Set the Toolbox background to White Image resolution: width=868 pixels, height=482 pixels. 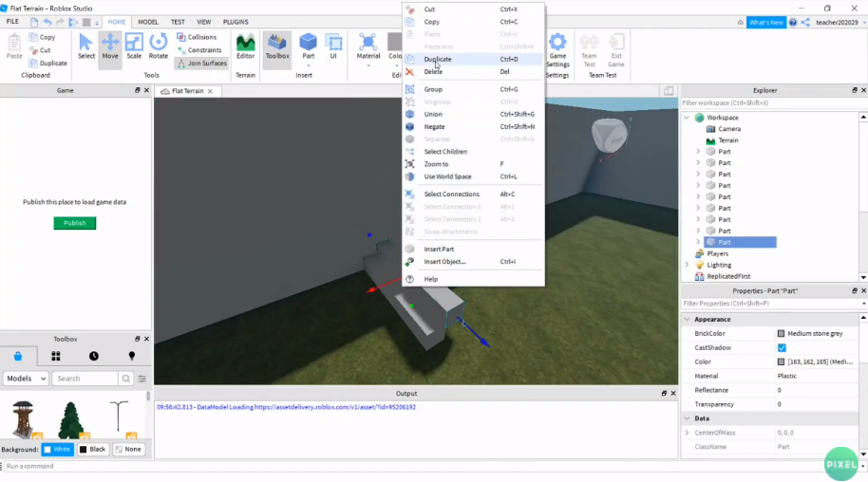[x=58, y=450]
